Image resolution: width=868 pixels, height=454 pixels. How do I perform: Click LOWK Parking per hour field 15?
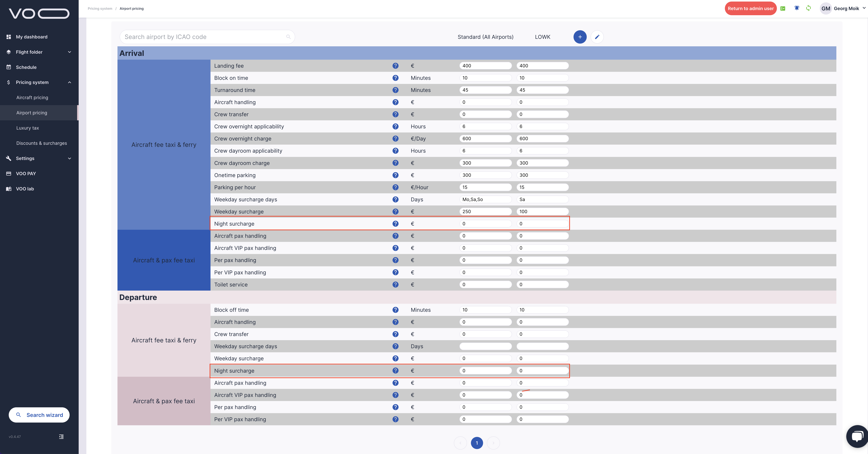click(542, 187)
